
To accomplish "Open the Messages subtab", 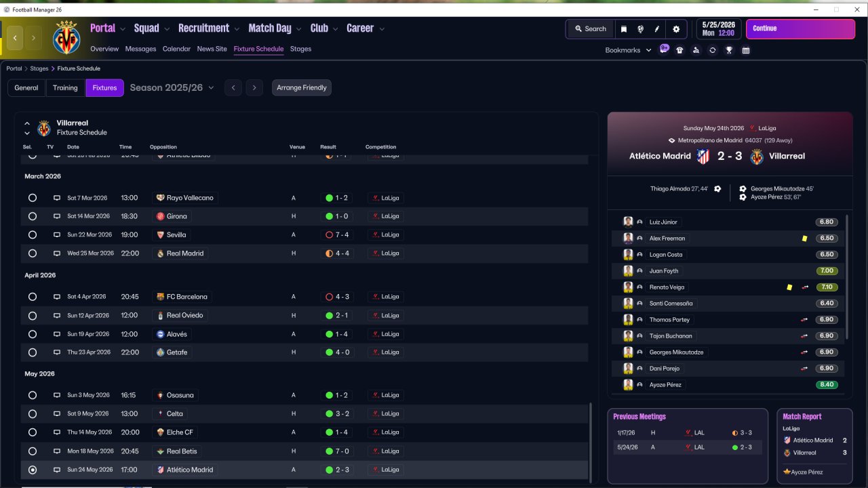I will pos(140,49).
